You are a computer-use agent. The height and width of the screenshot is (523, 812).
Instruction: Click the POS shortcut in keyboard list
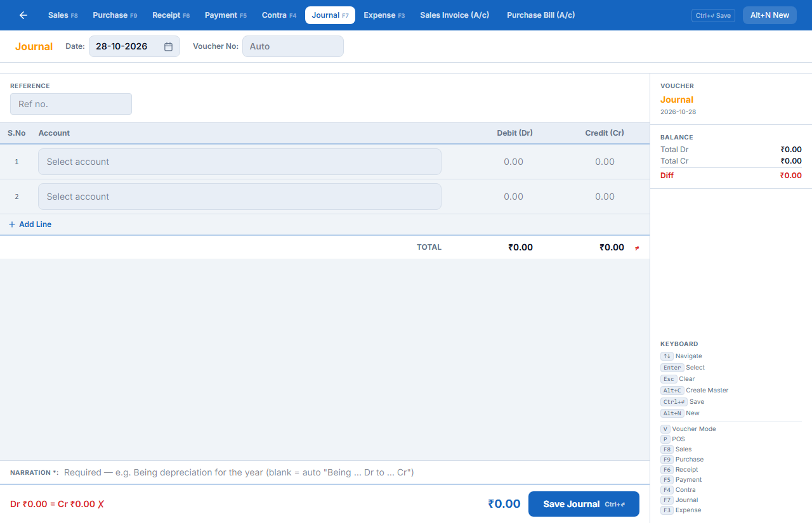tap(673, 439)
